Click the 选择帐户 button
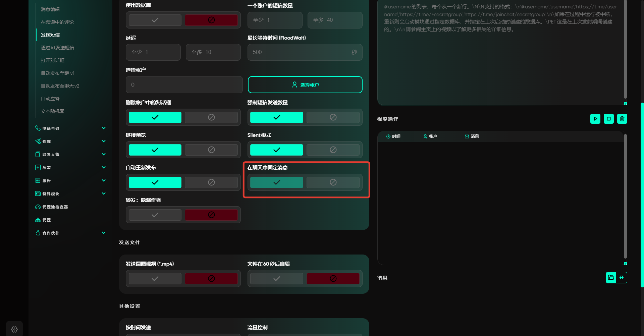This screenshot has width=644, height=336. coord(305,85)
